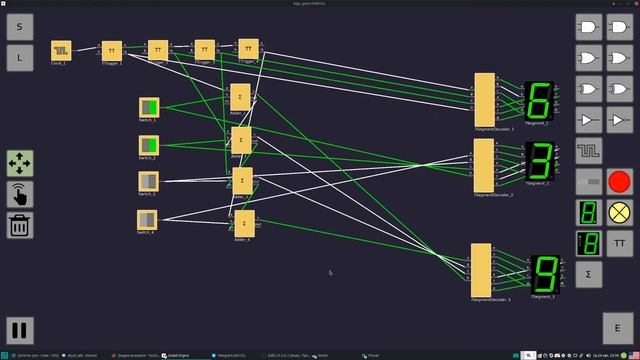Viewport: 640px width, 360px height.
Task: Click the Clock_1 component
Action: (x=61, y=51)
